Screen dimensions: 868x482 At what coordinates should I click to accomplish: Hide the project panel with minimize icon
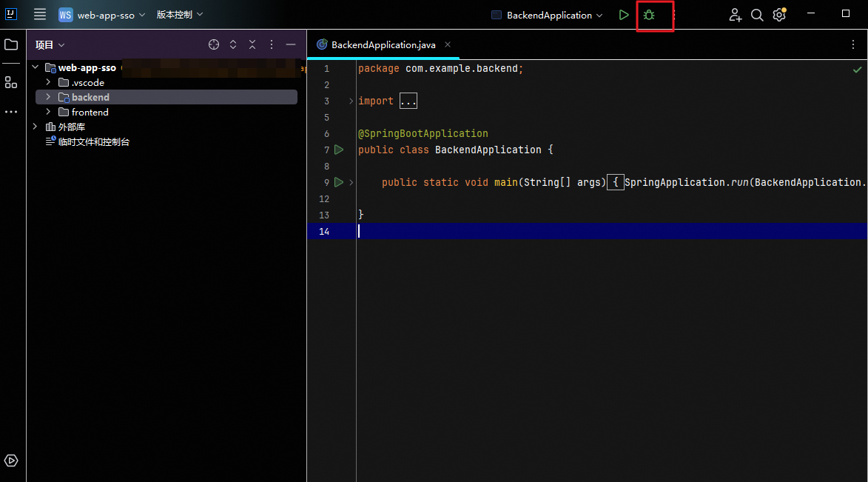point(291,44)
